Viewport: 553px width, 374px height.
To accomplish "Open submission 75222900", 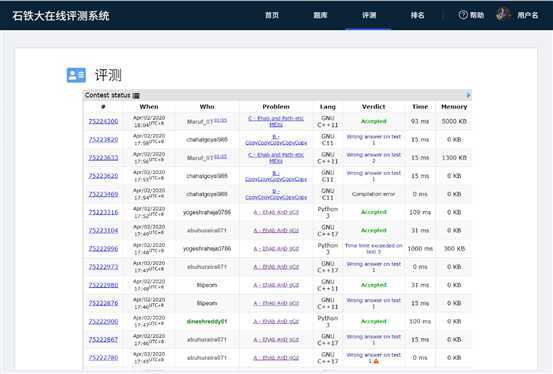I will pos(103,321).
